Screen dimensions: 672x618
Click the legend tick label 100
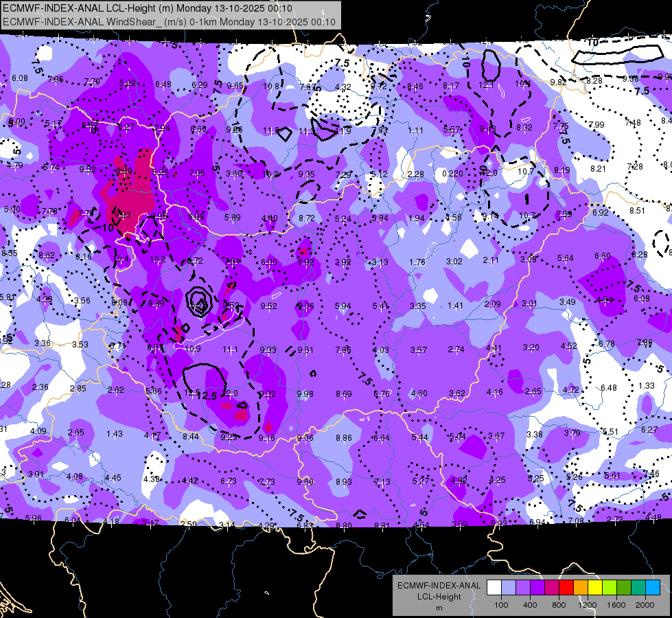501,605
